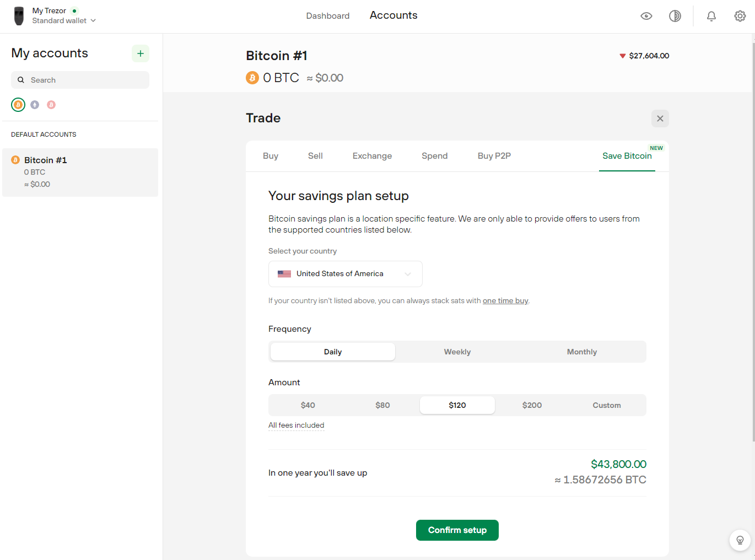The height and width of the screenshot is (560, 755).
Task: Select Daily frequency
Action: (x=333, y=352)
